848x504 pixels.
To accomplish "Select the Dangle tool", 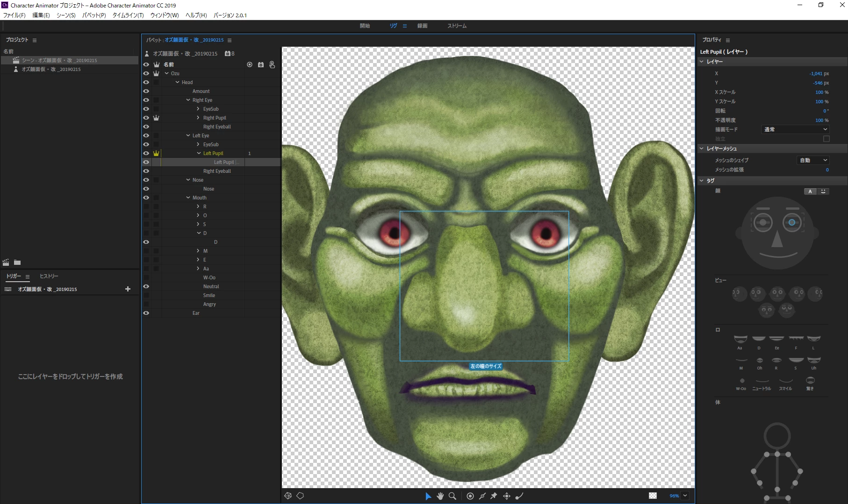I will coord(519,496).
